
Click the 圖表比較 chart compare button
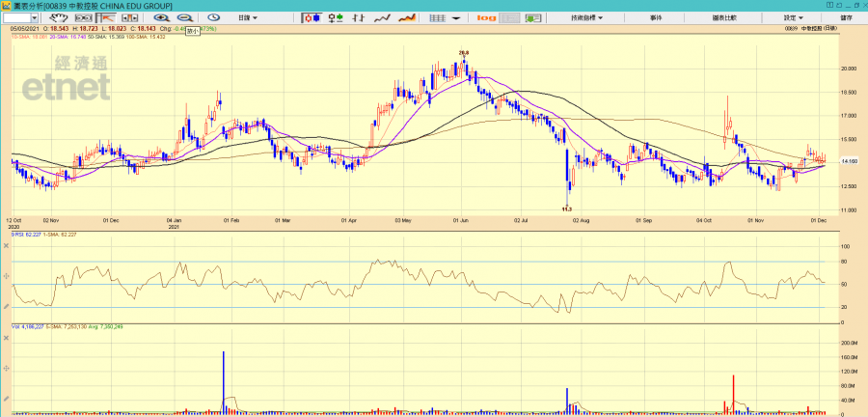pyautogui.click(x=724, y=17)
